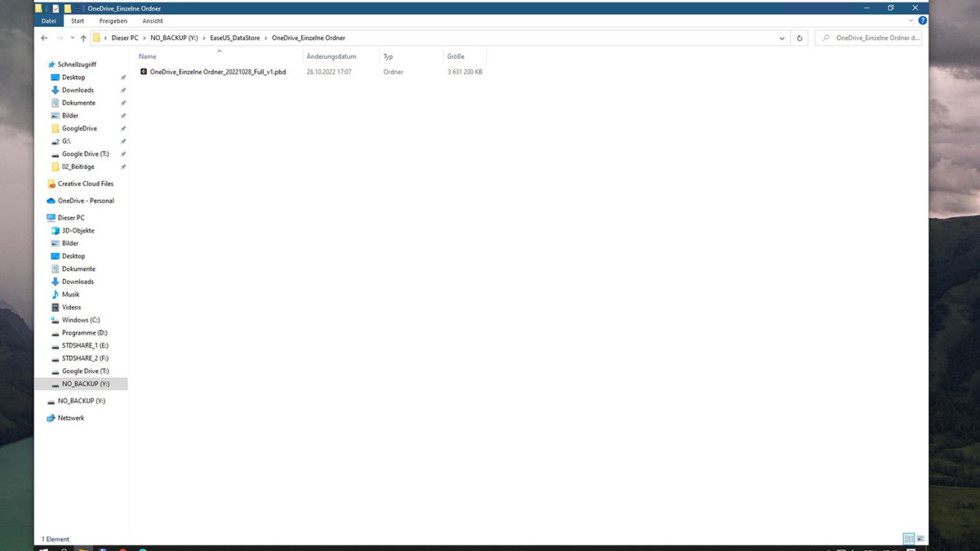Click the size value 3 631 200 KB
This screenshot has height=551, width=980.
(x=465, y=72)
